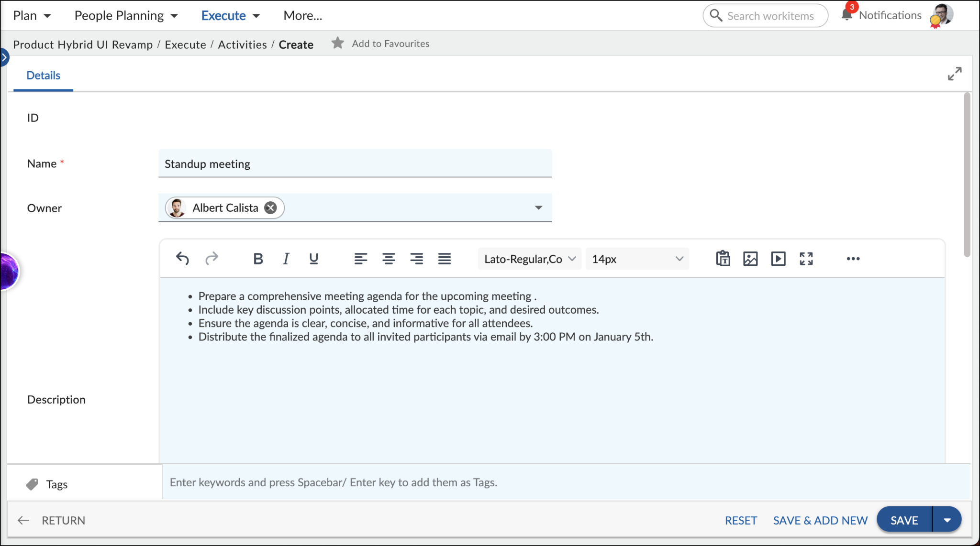This screenshot has width=980, height=546.
Task: Apply underline formatting to description text
Action: (313, 259)
